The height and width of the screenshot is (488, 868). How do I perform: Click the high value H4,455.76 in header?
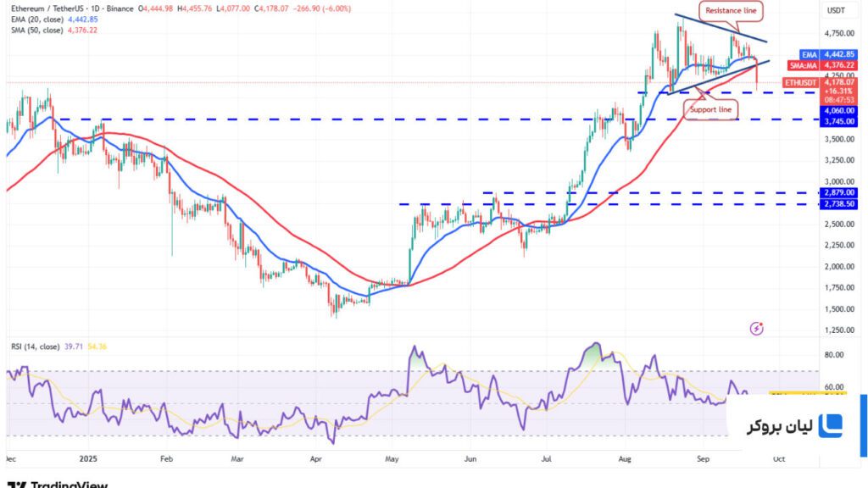coord(195,8)
